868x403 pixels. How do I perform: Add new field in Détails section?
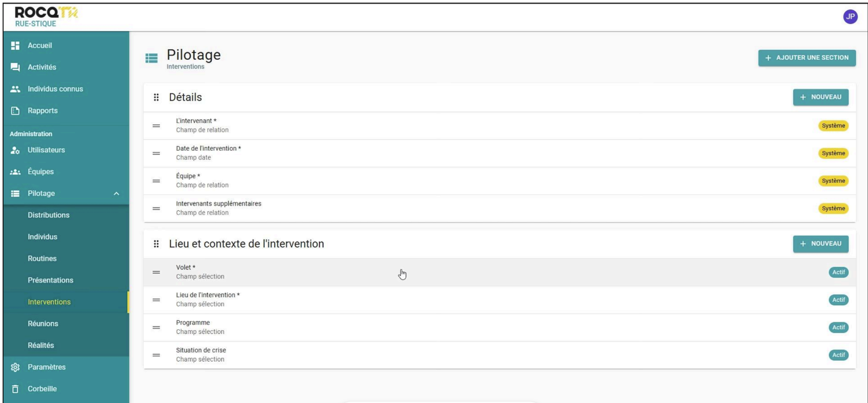click(820, 97)
